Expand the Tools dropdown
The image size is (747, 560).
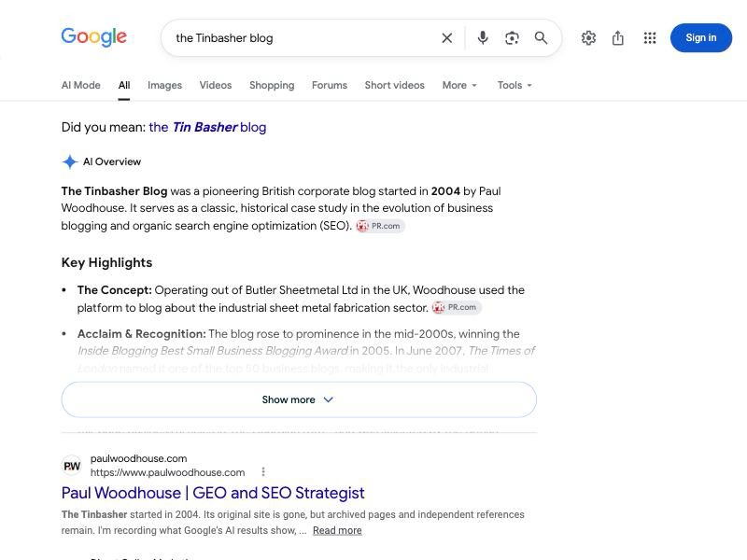click(514, 85)
